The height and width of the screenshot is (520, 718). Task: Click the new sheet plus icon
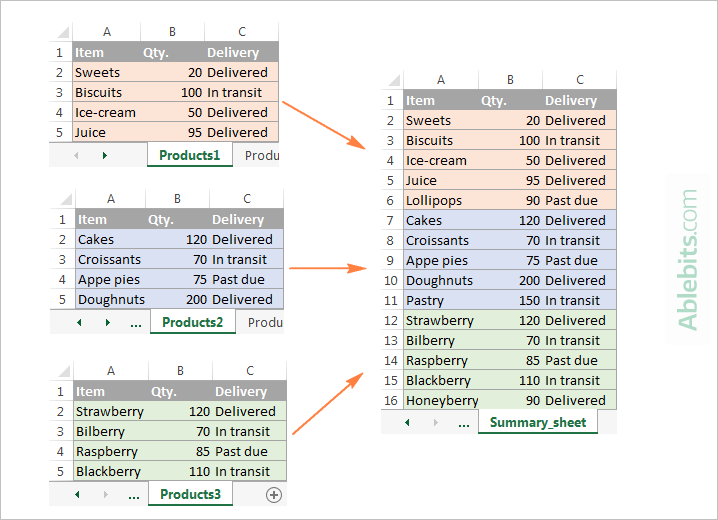[274, 495]
